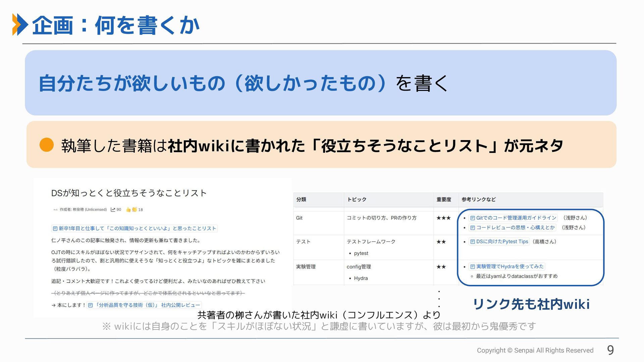Click the thumbs-up reaction emoji

[x=128, y=209]
